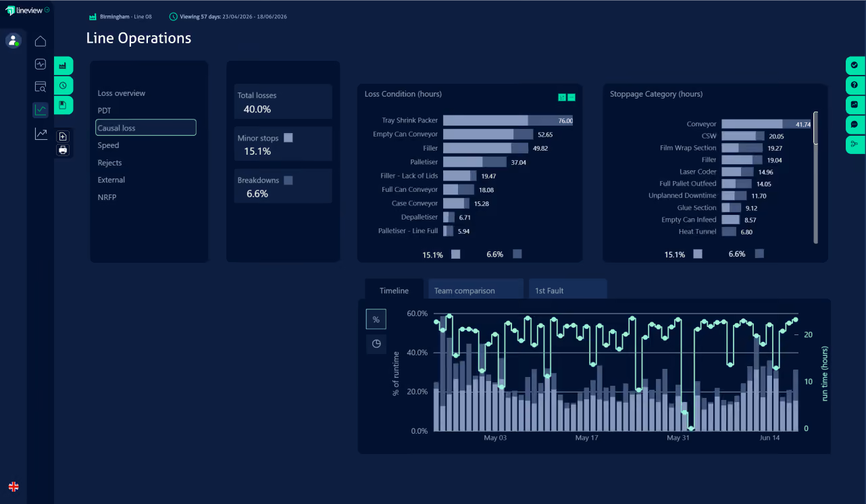Click the Empty Can Conveyor bar
Screen dimensions: 866x504
488,134
